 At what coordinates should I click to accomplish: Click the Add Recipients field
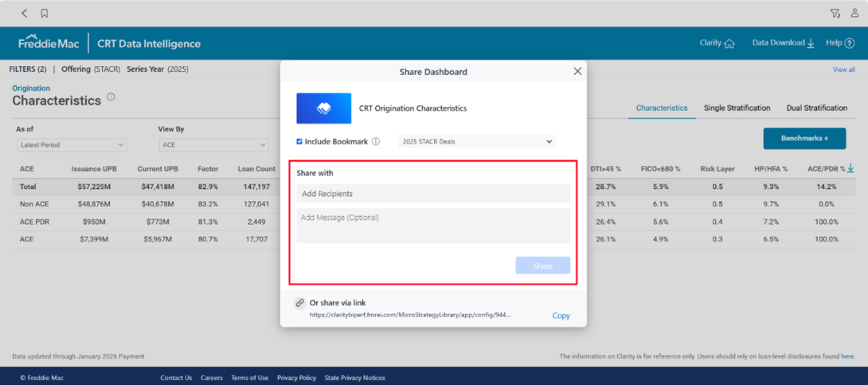coord(433,194)
